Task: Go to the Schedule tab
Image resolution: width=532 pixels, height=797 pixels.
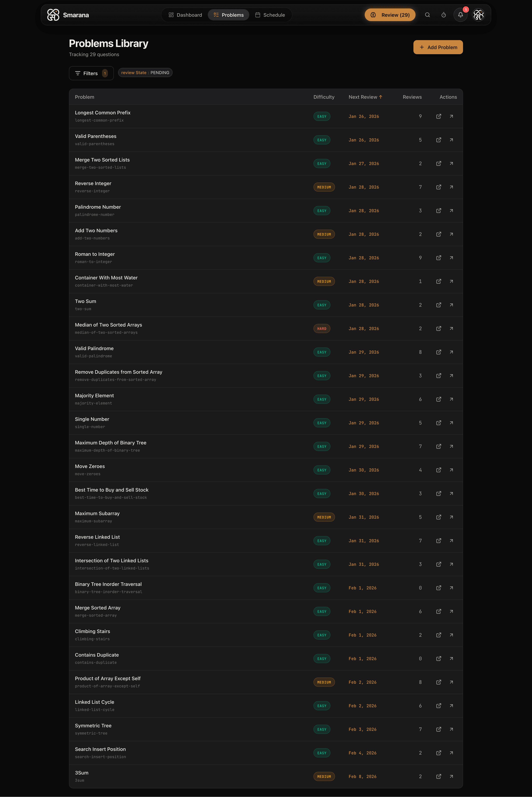Action: tap(270, 15)
